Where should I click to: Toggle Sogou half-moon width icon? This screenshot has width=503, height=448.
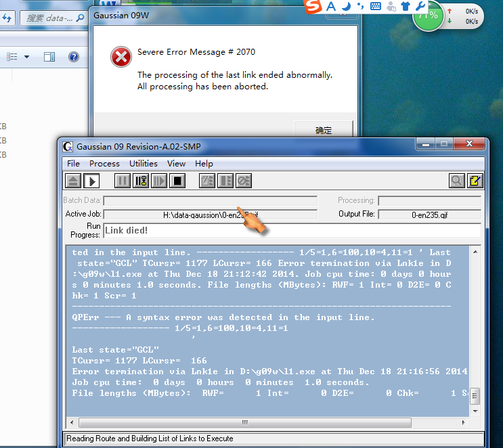[346, 6]
